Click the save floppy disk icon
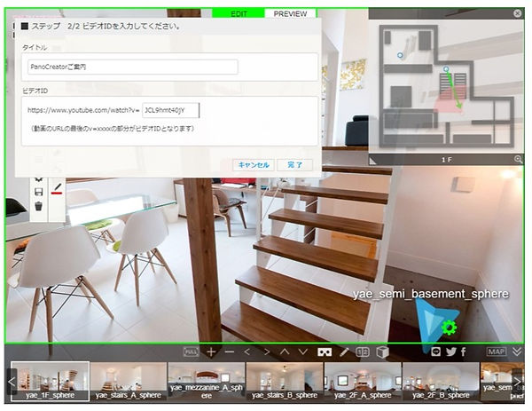The width and height of the screenshot is (532, 411). tap(38, 191)
